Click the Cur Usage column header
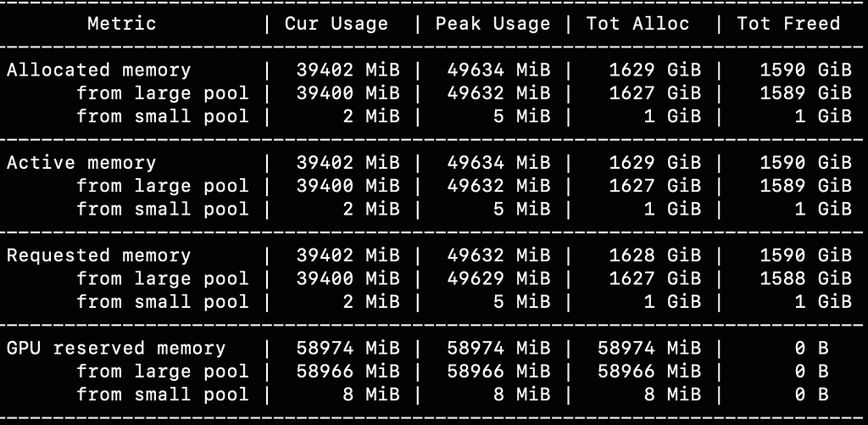868x425 pixels. click(x=336, y=23)
